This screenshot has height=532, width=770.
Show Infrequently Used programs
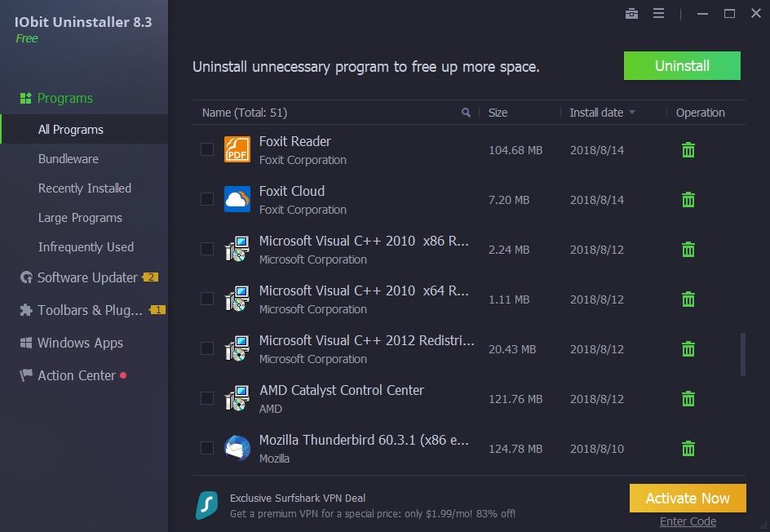pyautogui.click(x=86, y=247)
